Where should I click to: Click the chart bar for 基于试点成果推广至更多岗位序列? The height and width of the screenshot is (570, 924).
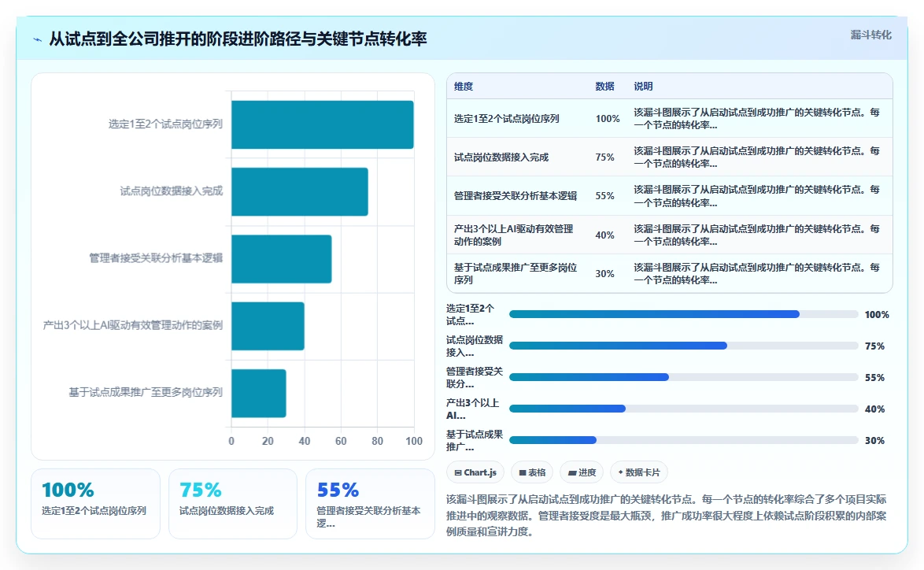259,393
